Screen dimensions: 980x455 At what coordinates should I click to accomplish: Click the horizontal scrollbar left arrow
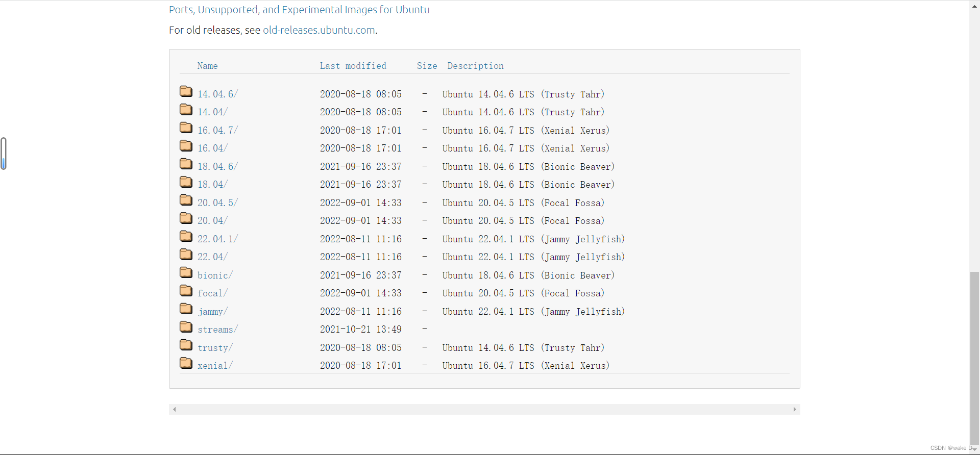(x=175, y=410)
